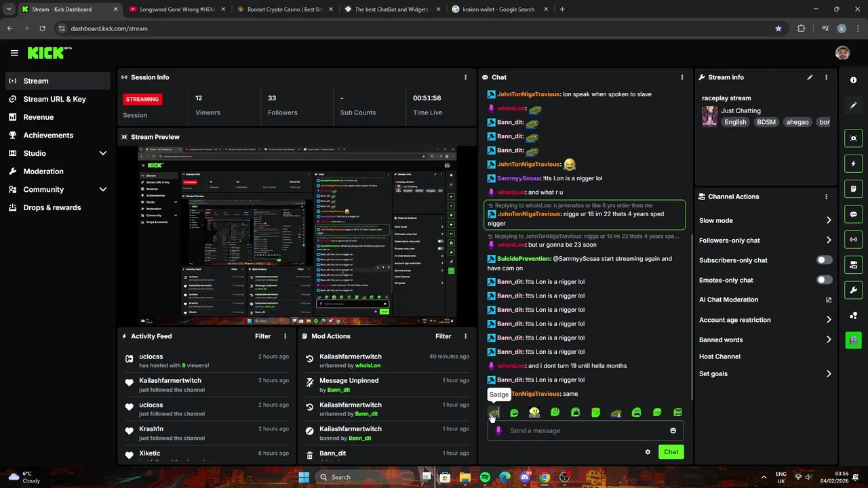The width and height of the screenshot is (868, 488).
Task: Expand Slow mode options
Action: [x=828, y=220]
